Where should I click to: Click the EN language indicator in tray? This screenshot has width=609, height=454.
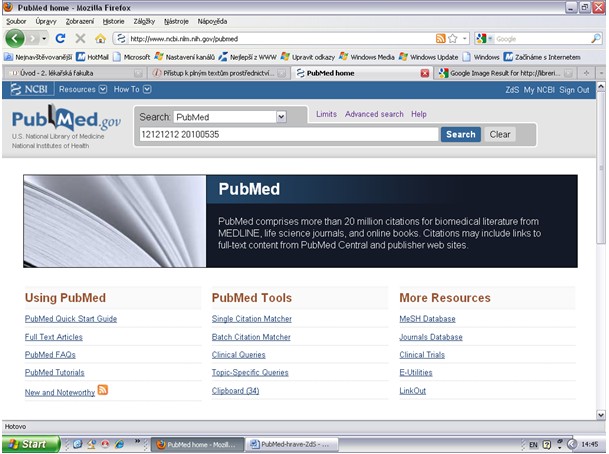pyautogui.click(x=533, y=445)
